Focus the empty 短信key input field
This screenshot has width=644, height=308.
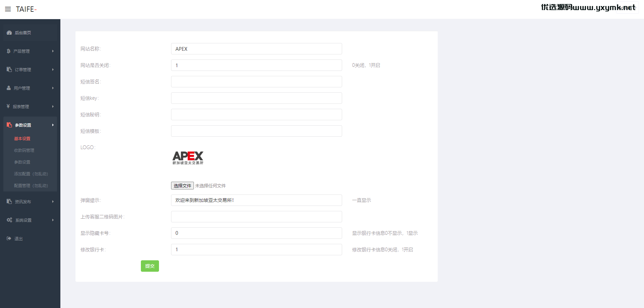(257, 98)
